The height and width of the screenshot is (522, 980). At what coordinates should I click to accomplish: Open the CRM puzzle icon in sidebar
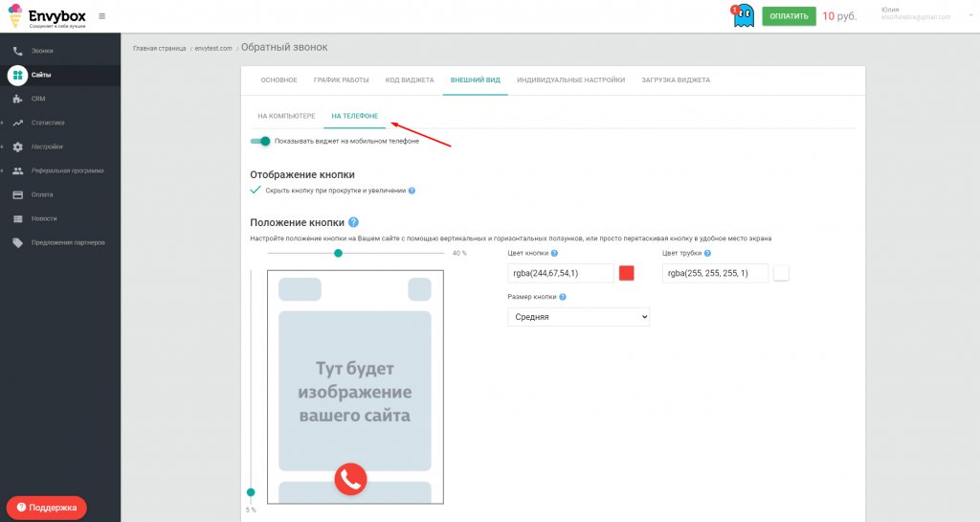pos(18,99)
